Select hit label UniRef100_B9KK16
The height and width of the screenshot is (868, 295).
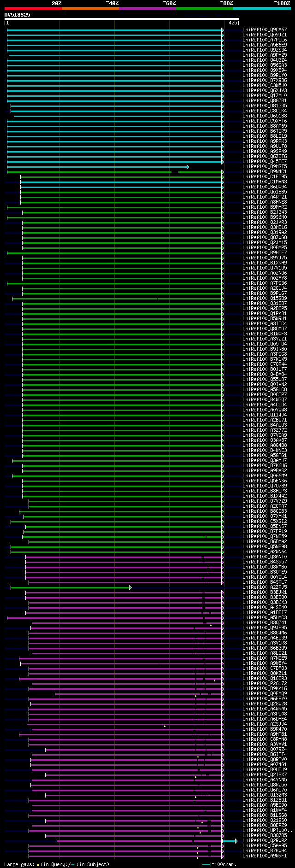click(265, 689)
